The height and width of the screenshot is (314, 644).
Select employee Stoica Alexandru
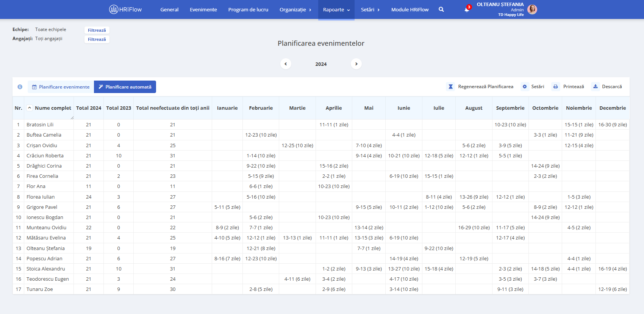click(46, 269)
